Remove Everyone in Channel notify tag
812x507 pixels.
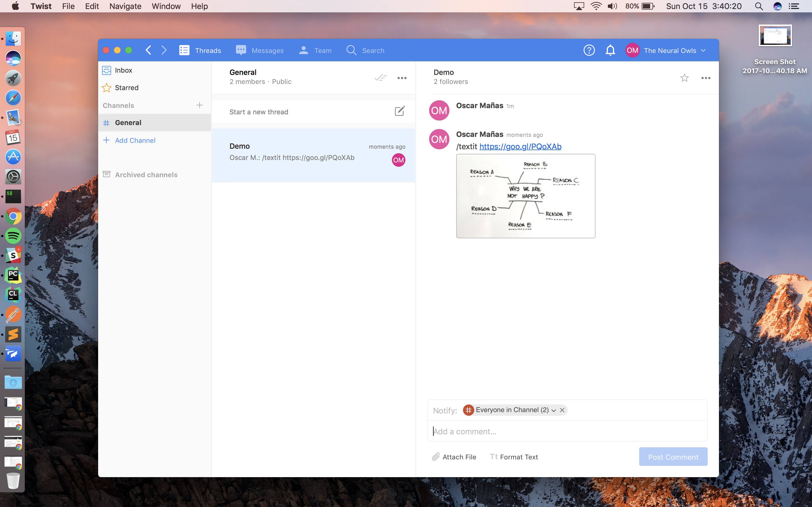tap(562, 410)
